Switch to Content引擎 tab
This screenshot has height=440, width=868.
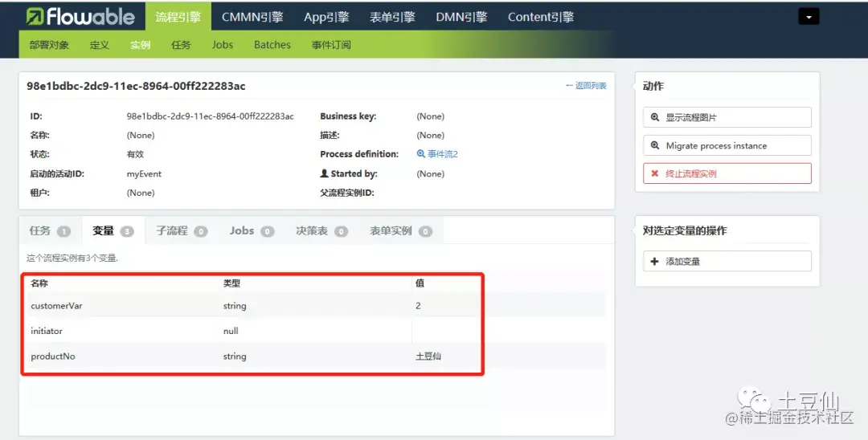tap(541, 17)
